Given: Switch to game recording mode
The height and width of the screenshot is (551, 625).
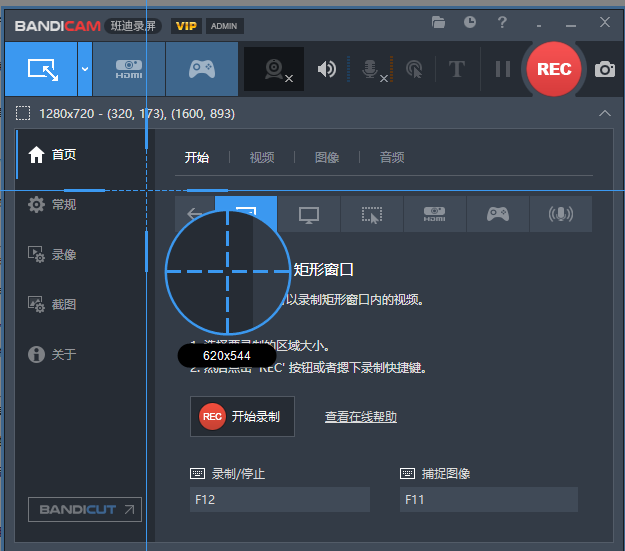Looking at the screenshot, I should click(x=201, y=69).
